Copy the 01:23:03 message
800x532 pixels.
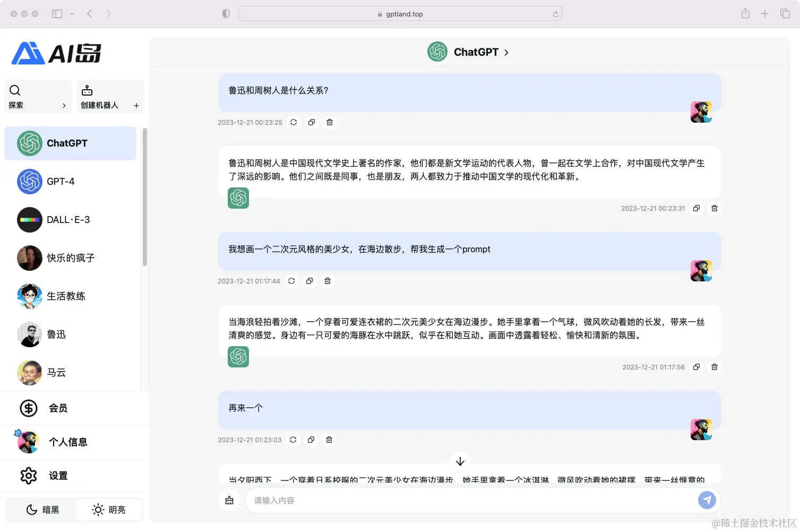(x=311, y=440)
